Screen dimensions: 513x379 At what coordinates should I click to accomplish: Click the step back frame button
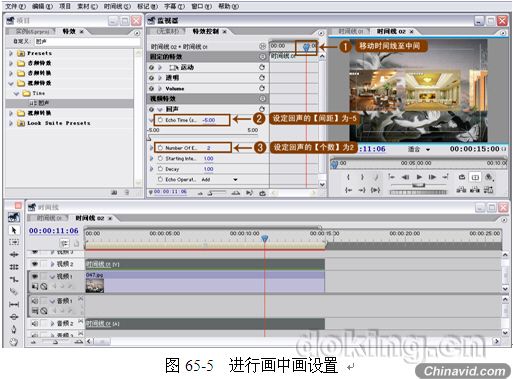tap(405, 177)
